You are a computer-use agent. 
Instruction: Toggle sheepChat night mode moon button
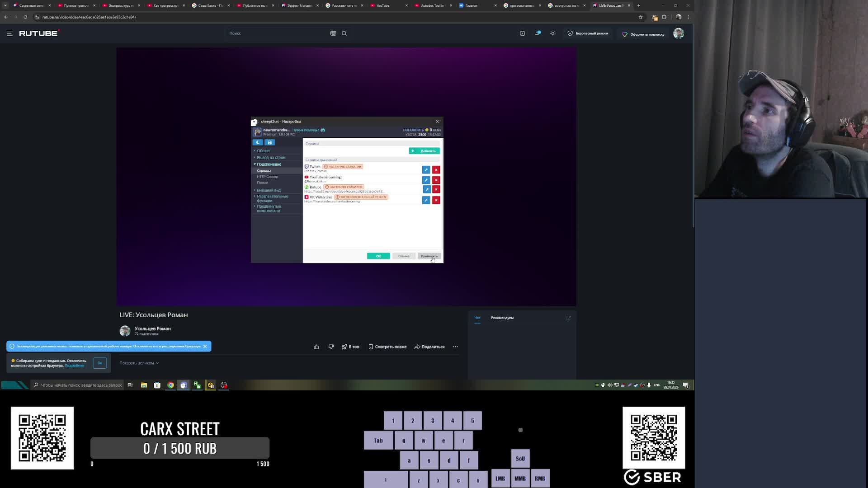tap(258, 142)
